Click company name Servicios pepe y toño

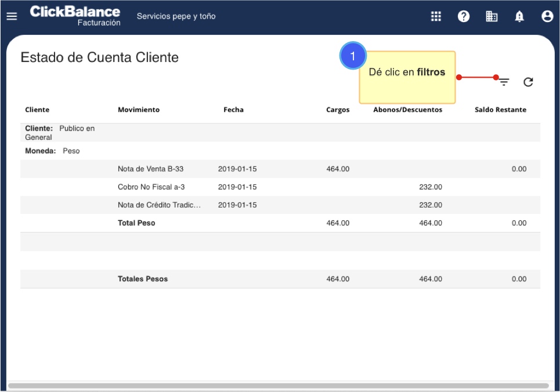coord(176,16)
